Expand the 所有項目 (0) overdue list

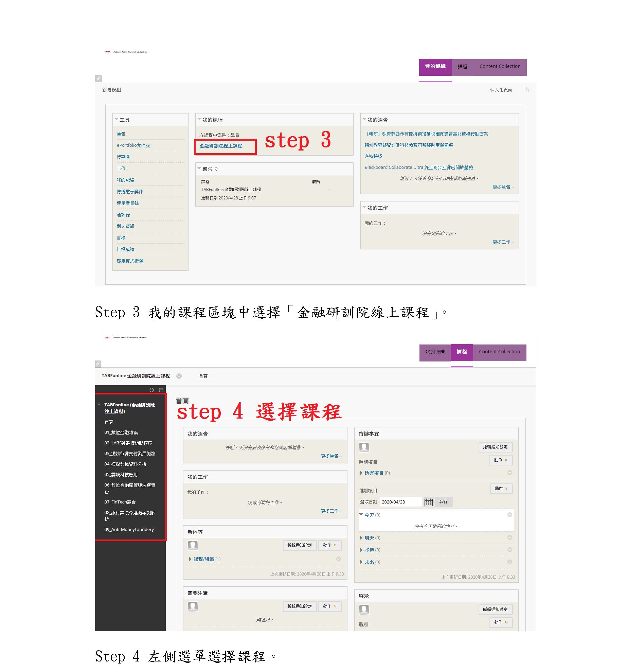[x=361, y=473]
